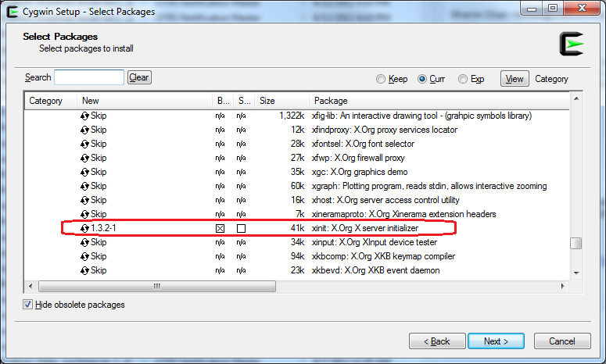Check the source checkbox for xinit

(x=241, y=229)
